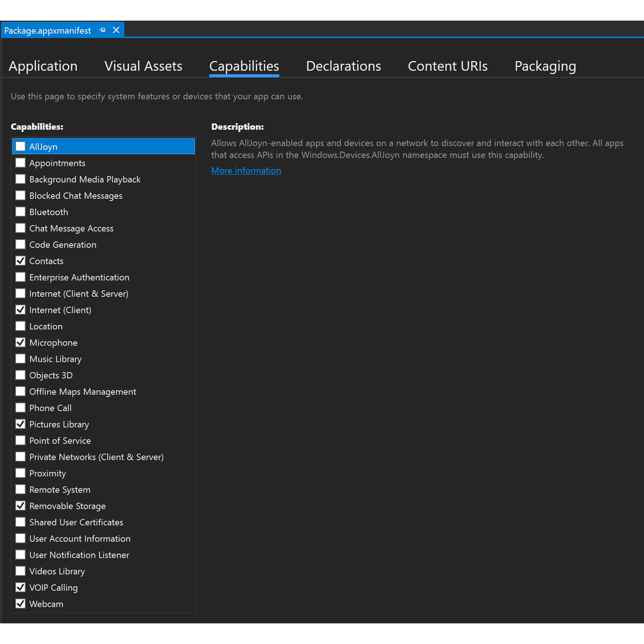Viewport: 644px width, 644px height.
Task: Uncheck the Contacts capability
Action: [x=21, y=261]
